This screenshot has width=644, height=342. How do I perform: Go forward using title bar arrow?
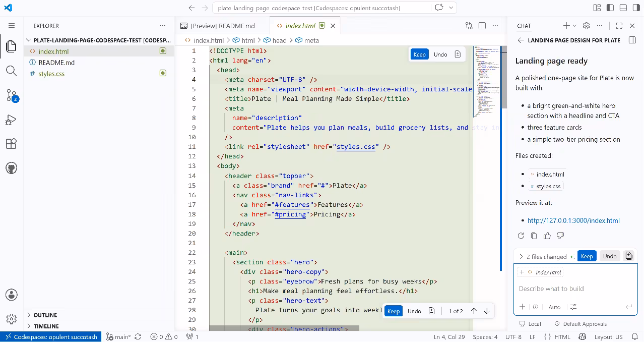tap(205, 8)
